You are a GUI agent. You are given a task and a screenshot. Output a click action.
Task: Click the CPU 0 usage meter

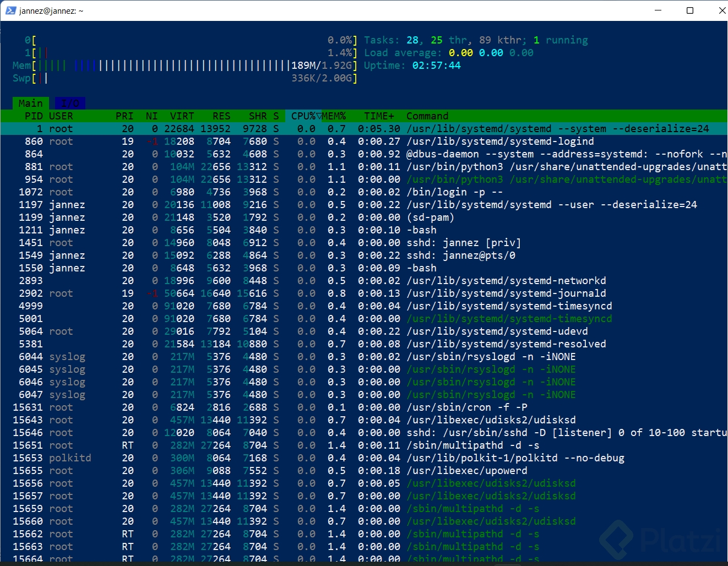point(191,40)
